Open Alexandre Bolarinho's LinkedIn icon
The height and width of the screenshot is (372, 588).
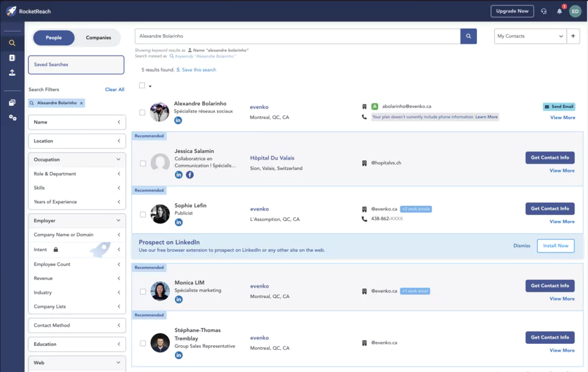point(178,120)
